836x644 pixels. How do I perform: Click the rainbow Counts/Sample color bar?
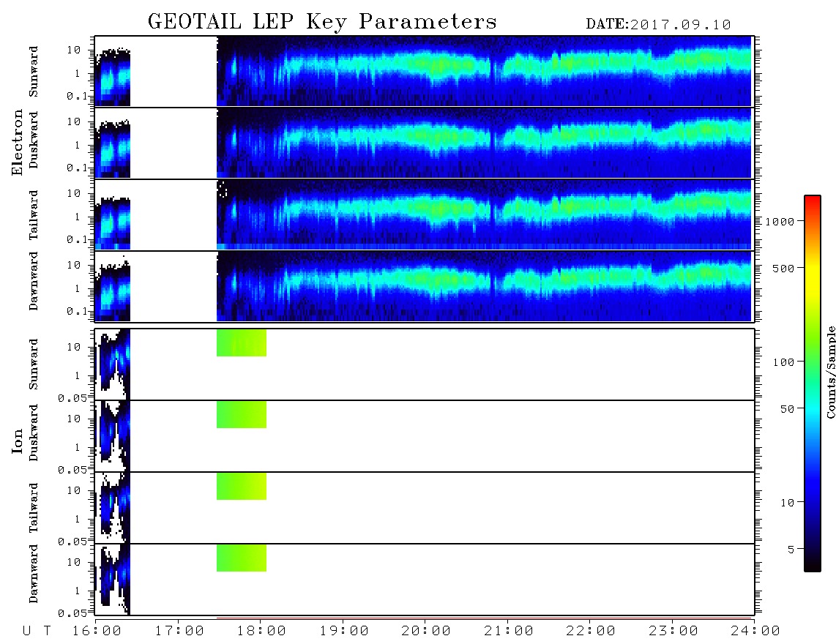tap(813, 383)
